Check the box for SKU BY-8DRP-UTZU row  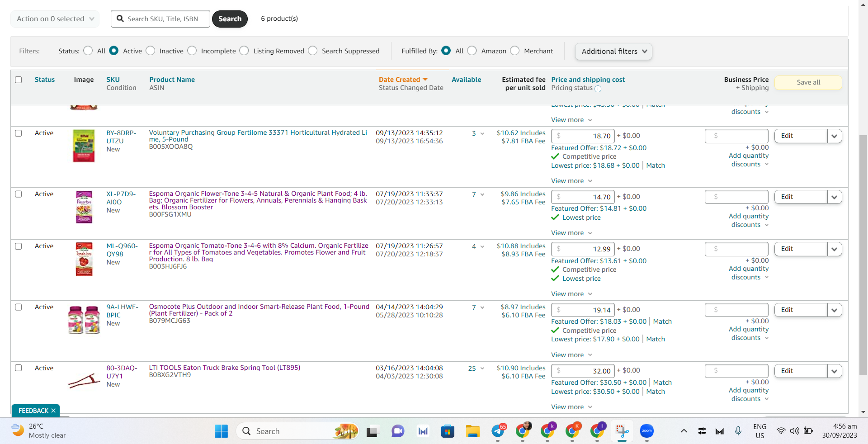pos(19,133)
